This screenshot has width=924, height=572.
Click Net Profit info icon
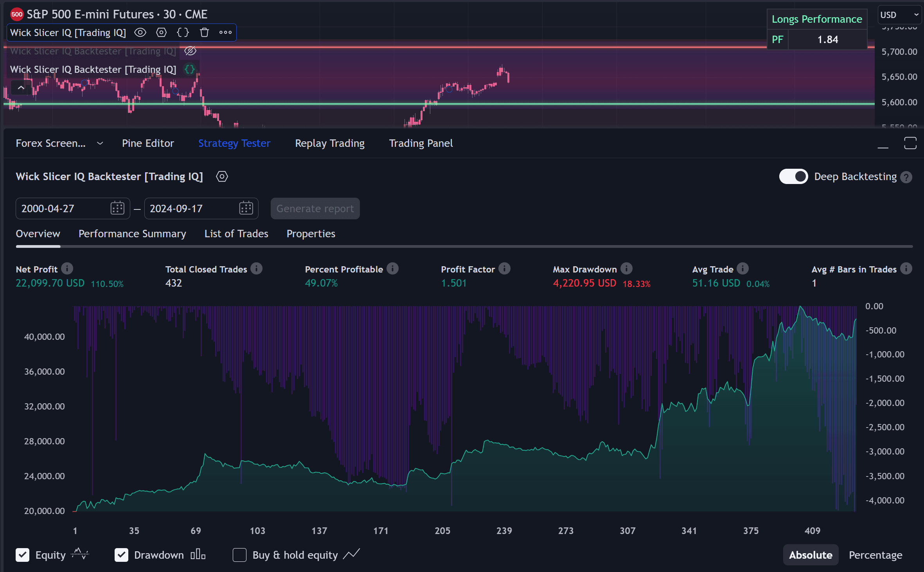click(x=67, y=269)
